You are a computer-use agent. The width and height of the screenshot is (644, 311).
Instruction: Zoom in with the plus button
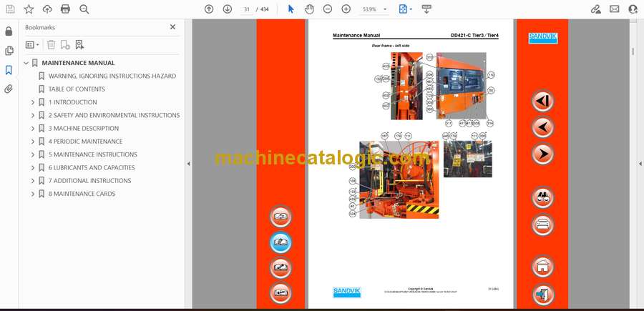(x=346, y=9)
